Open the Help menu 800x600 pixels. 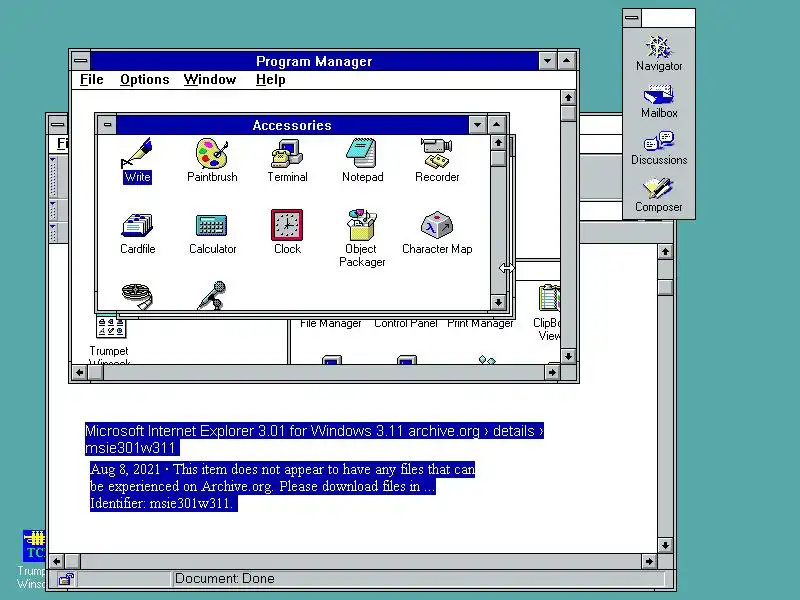270,80
